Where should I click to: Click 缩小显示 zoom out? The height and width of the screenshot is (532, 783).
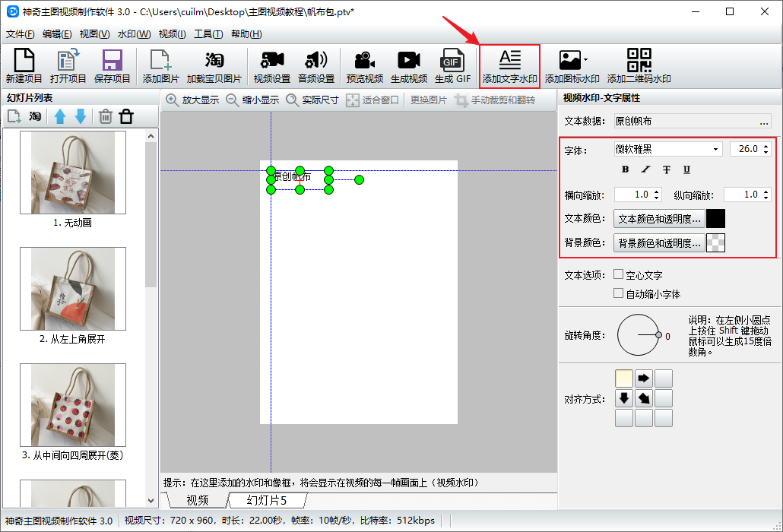point(252,100)
